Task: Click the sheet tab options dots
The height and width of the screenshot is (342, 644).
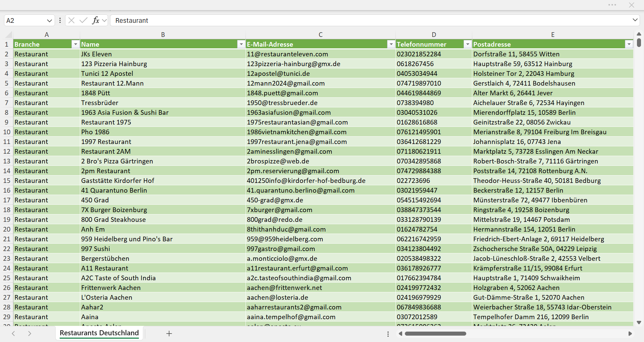Action: pos(388,334)
